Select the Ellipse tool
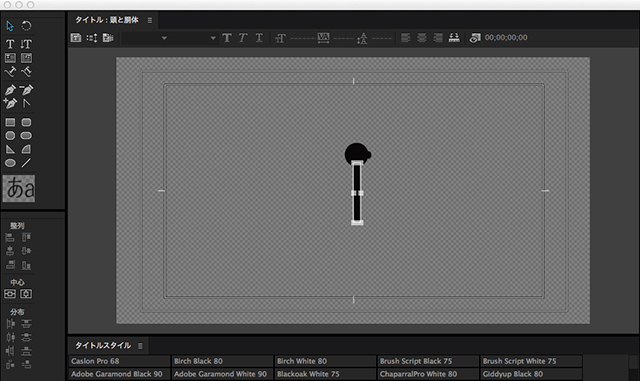The image size is (640, 381). click(10, 163)
